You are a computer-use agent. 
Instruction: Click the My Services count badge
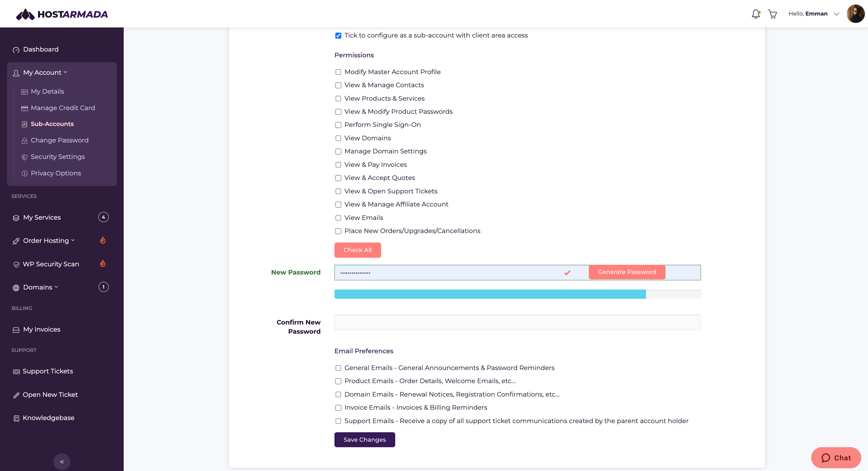tap(104, 217)
